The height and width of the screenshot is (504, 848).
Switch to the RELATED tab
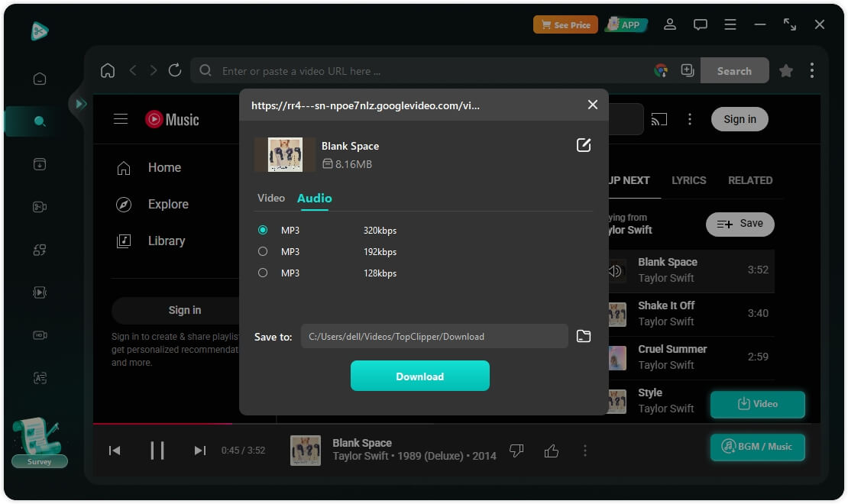point(750,180)
